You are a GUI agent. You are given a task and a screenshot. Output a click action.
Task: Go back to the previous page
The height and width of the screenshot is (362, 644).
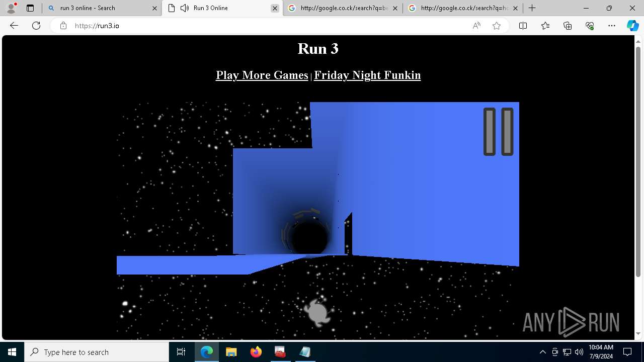pyautogui.click(x=14, y=26)
